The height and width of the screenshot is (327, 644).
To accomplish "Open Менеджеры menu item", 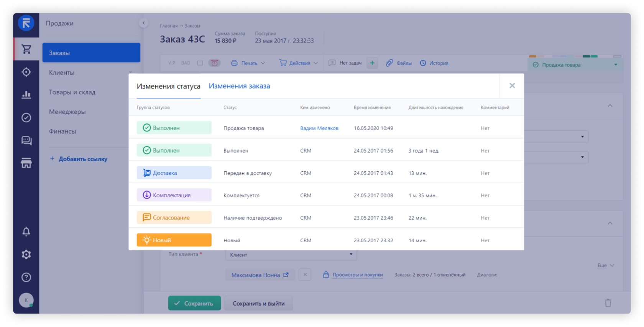I will click(x=67, y=112).
